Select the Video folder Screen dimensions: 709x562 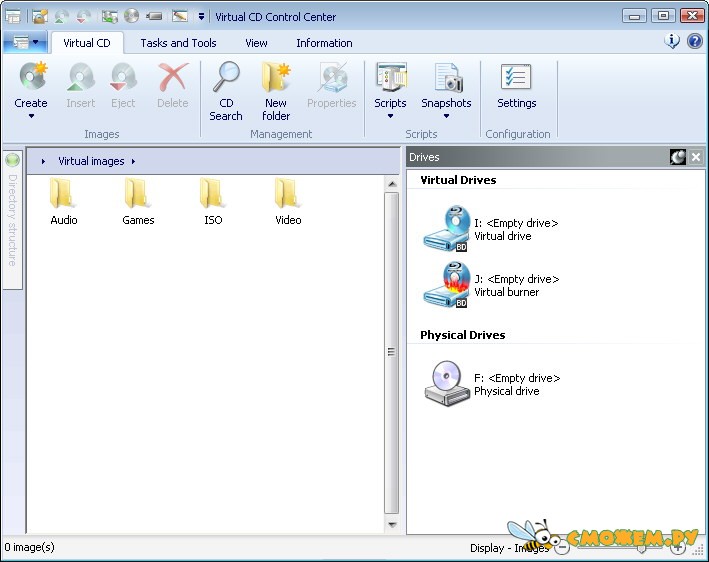click(x=287, y=194)
